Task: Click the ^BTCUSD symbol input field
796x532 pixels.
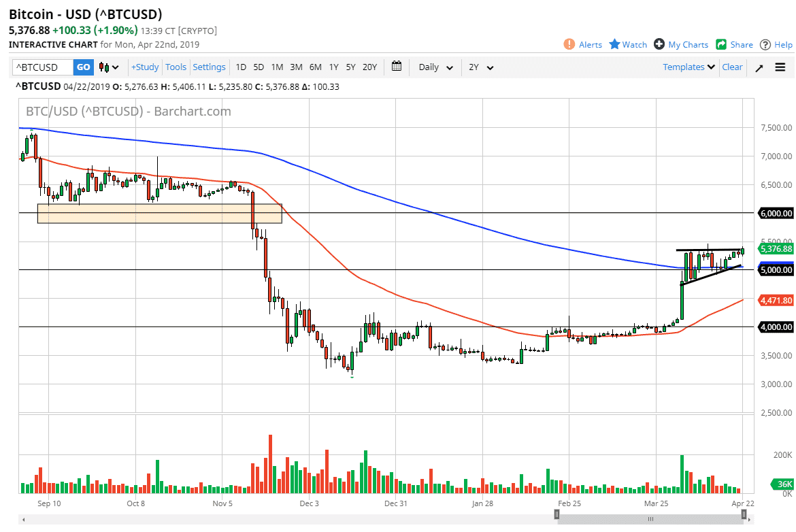Action: (41, 67)
